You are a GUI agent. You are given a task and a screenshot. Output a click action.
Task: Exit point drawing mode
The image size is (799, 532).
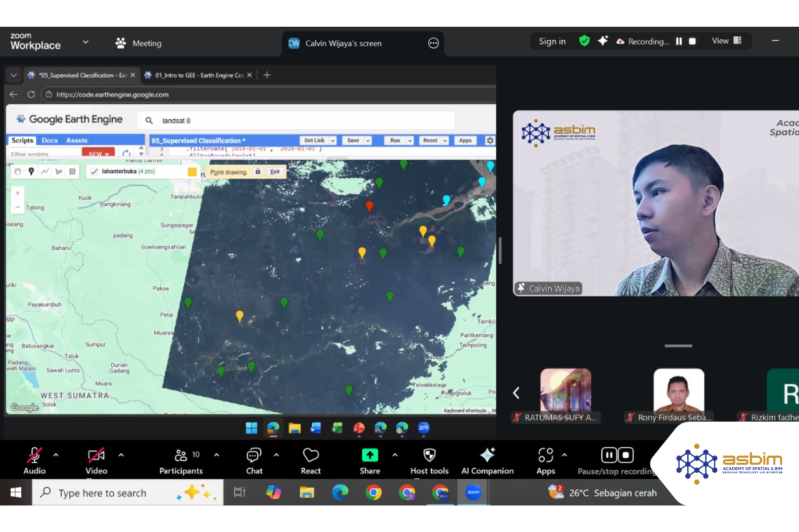tap(275, 172)
